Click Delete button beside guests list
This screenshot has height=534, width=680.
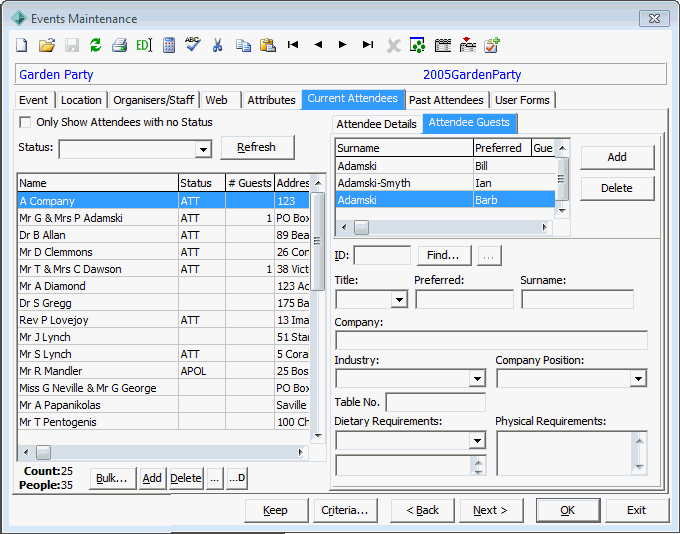tap(617, 188)
